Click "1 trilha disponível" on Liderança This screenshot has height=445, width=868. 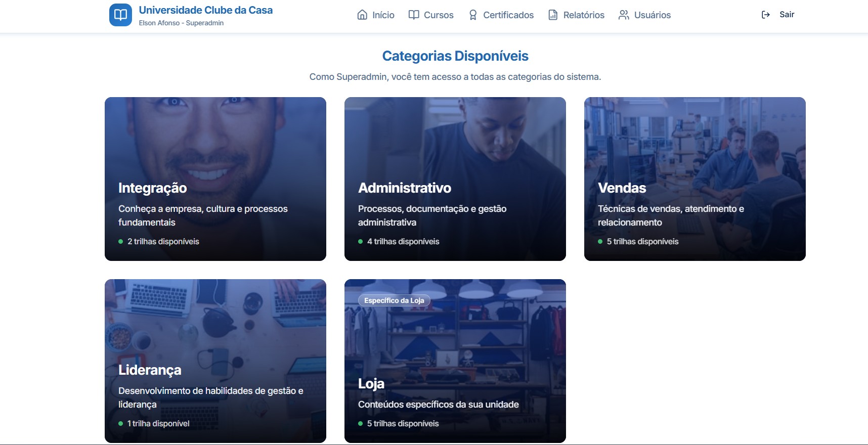point(158,424)
